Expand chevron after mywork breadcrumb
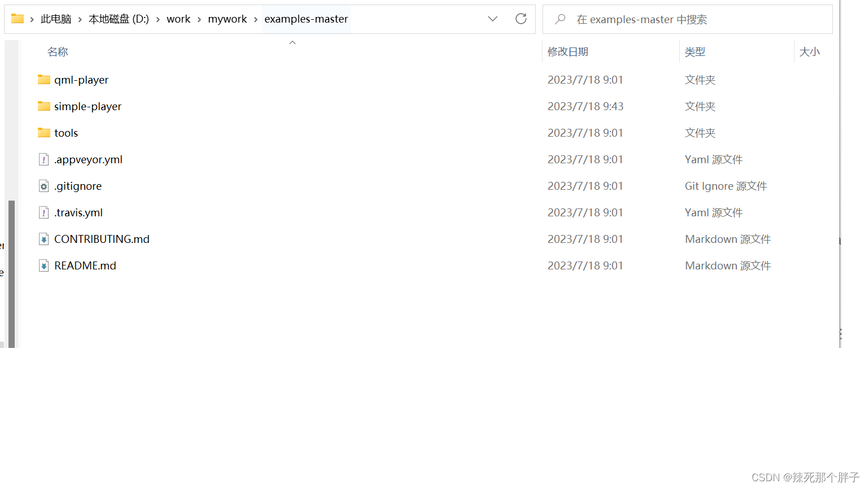 pyautogui.click(x=255, y=19)
